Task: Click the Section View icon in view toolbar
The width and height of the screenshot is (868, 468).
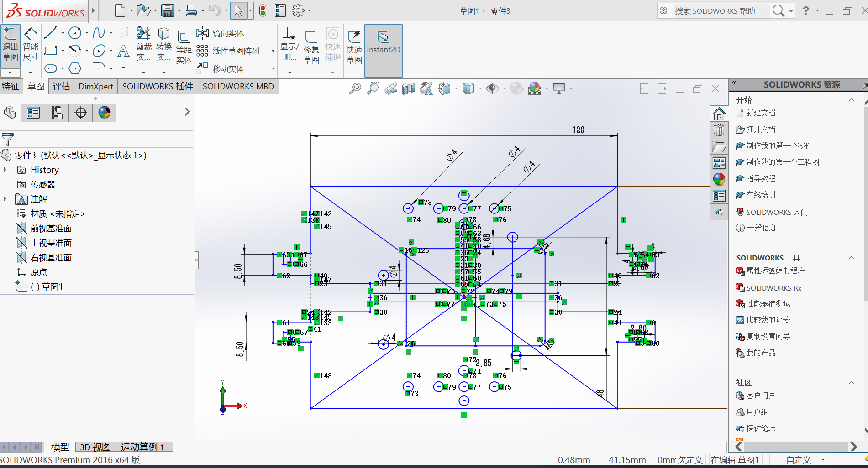Action: 409,88
